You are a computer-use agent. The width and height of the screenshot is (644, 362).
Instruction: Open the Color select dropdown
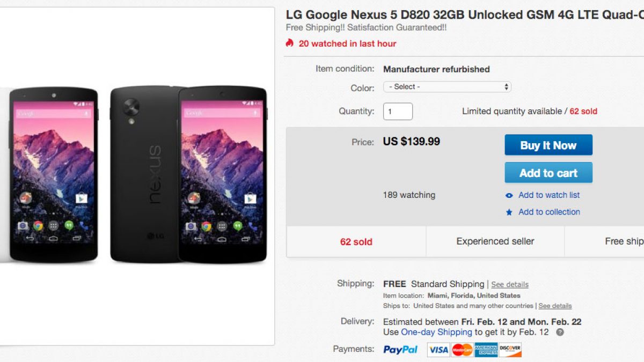[447, 87]
